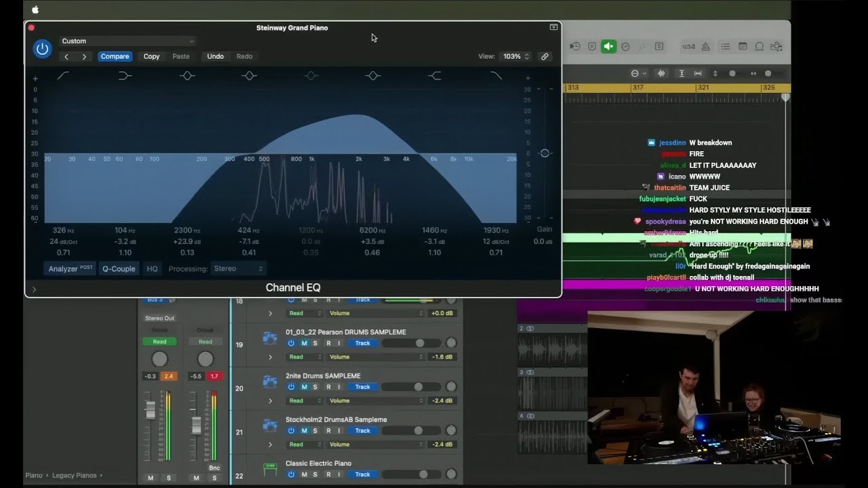Click the tuner dial toolbar icon
Image resolution: width=868 pixels, height=488 pixels.
(x=625, y=46)
